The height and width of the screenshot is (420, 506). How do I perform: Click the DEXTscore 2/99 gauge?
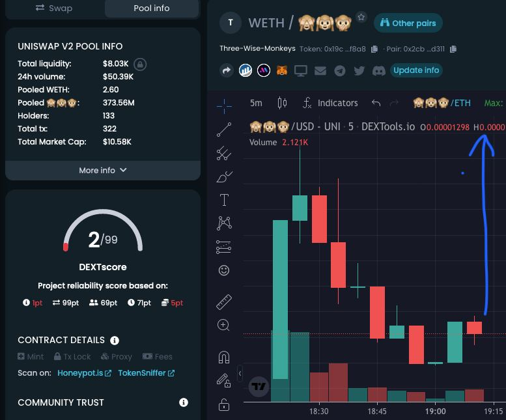pyautogui.click(x=103, y=231)
